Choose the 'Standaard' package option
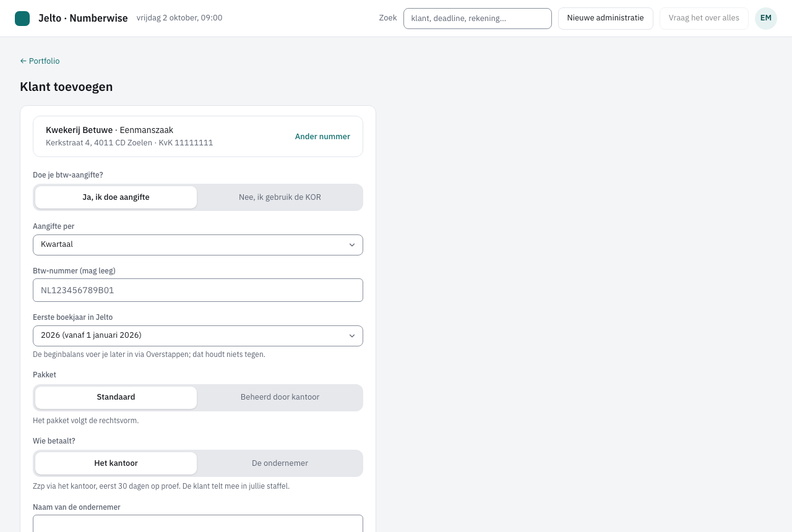Screen dimensions: 792x532 pyautogui.click(x=116, y=398)
